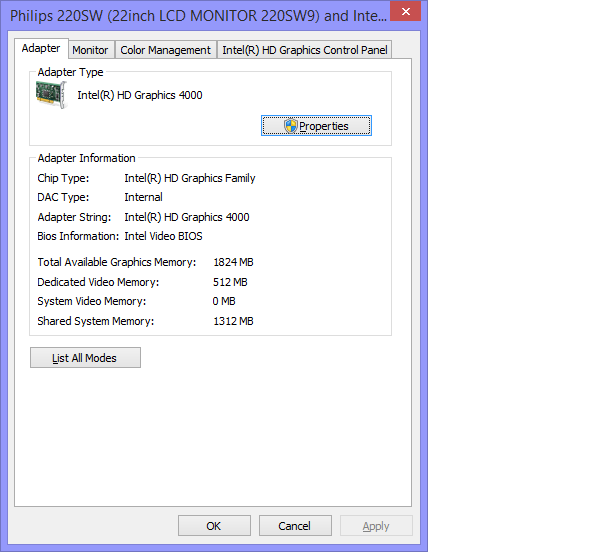This screenshot has width=614, height=552.
Task: Click the 'Intel Video BIOS' information text
Action: [163, 237]
